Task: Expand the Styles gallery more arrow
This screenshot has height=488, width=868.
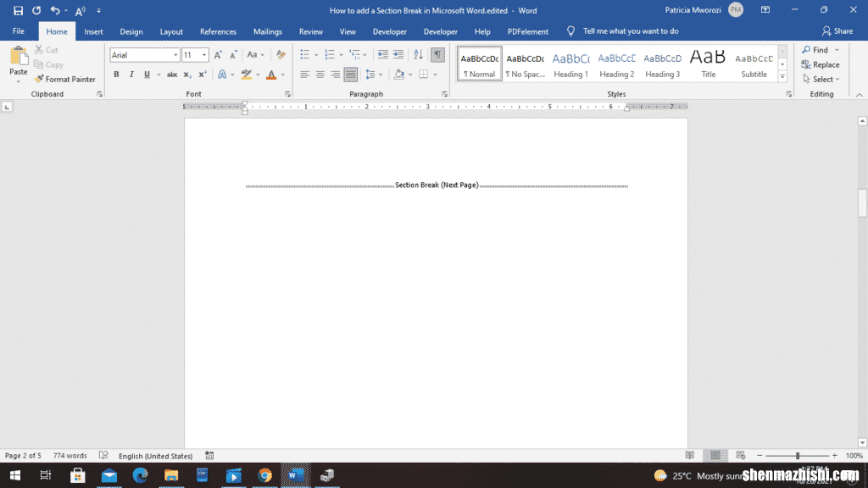Action: click(782, 77)
